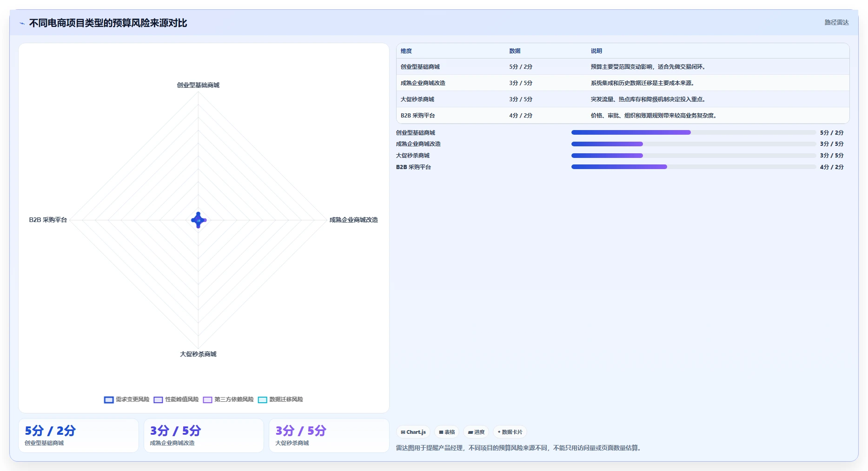Toggle the 性能峰值风险 legend series
868x471 pixels.
(176, 399)
